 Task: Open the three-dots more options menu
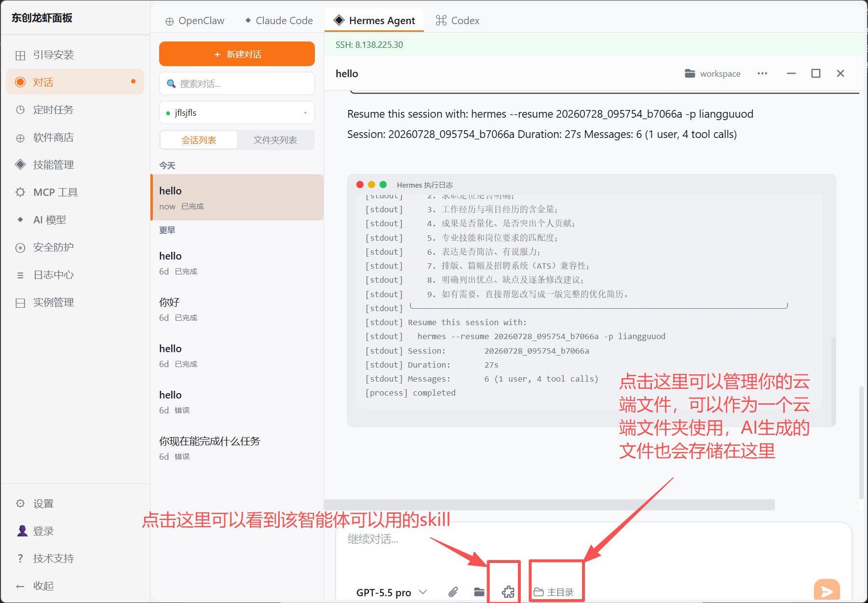tap(762, 73)
